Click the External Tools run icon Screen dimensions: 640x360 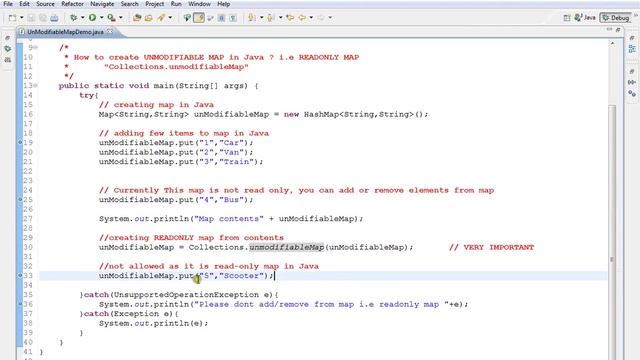(111, 18)
